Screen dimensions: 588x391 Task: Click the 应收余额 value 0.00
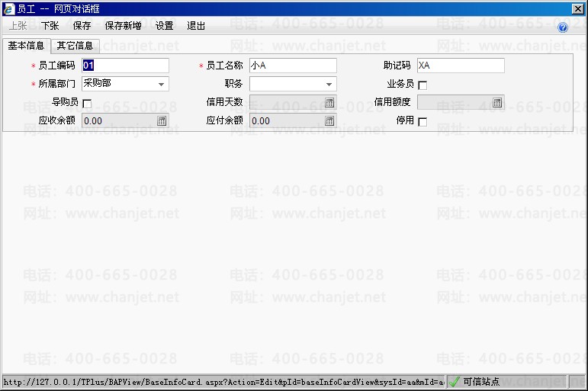(x=93, y=121)
